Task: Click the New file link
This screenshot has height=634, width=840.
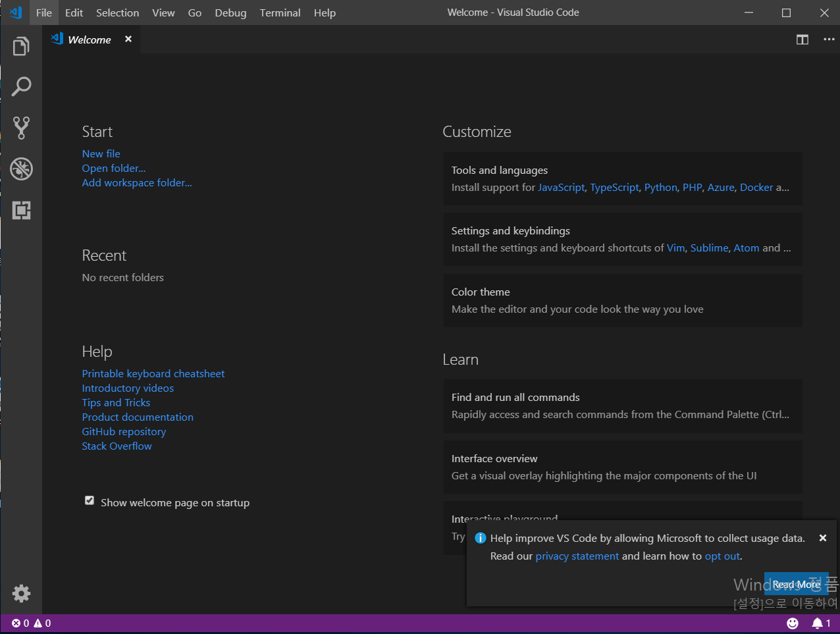Action: pos(101,153)
